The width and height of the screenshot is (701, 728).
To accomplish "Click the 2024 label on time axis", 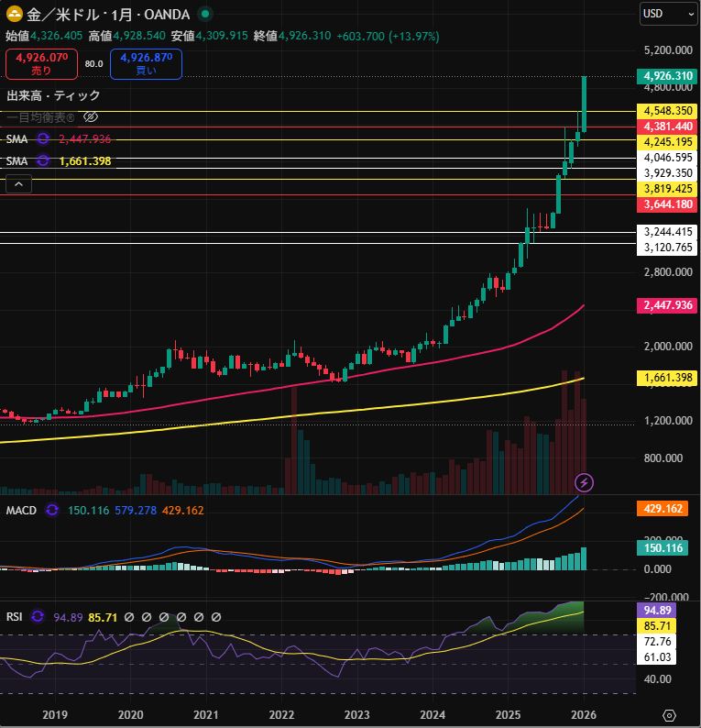I will (433, 714).
